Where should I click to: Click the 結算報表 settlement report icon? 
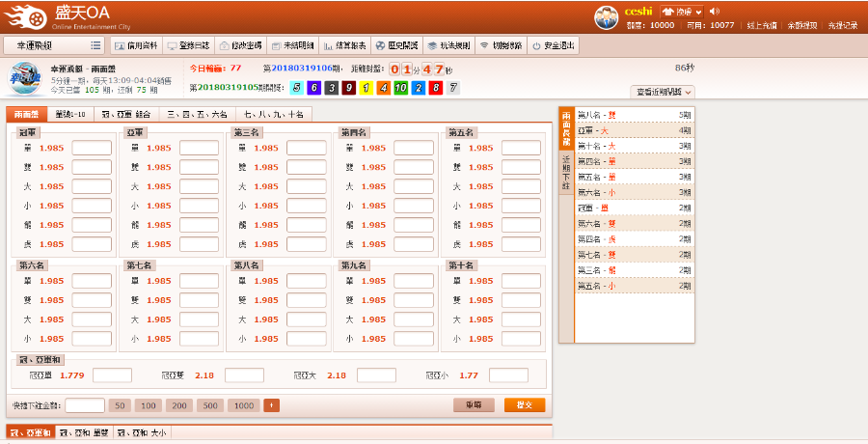(x=344, y=45)
